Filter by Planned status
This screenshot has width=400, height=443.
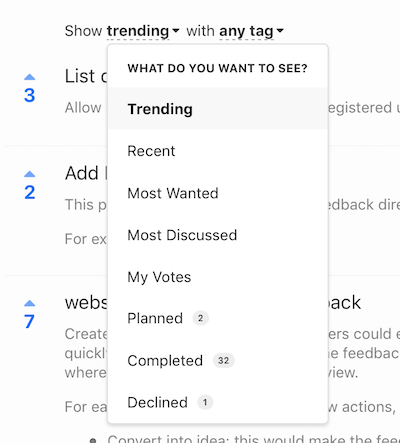pos(218,318)
